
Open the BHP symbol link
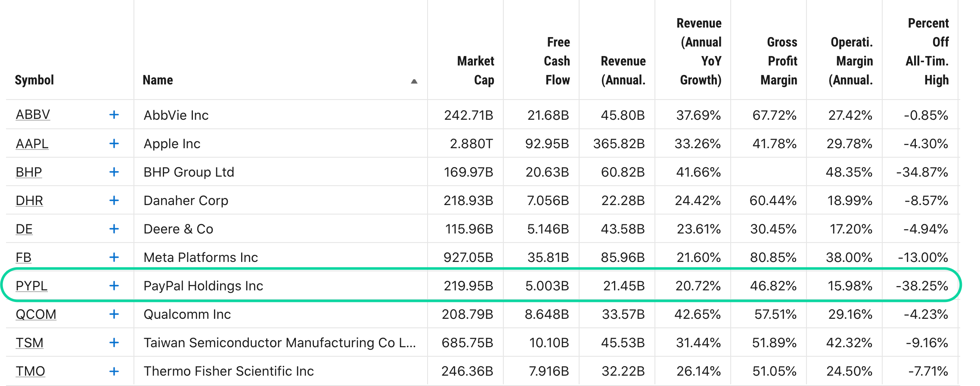[x=29, y=171]
